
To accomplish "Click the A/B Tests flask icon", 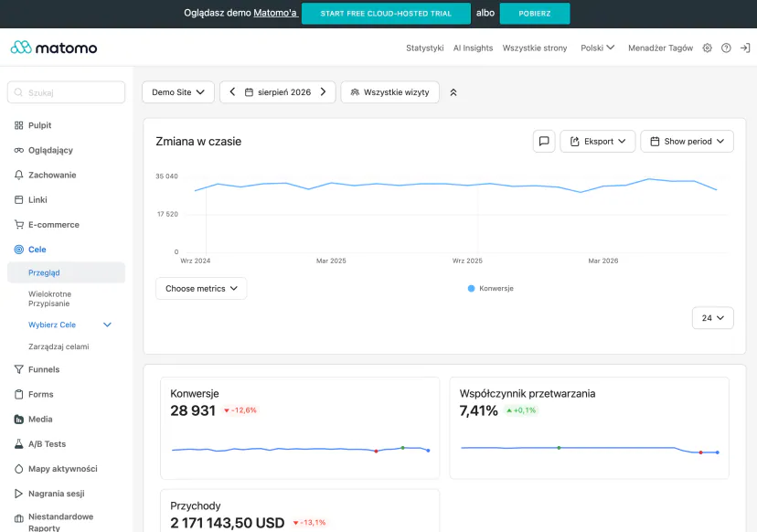I will tap(19, 444).
